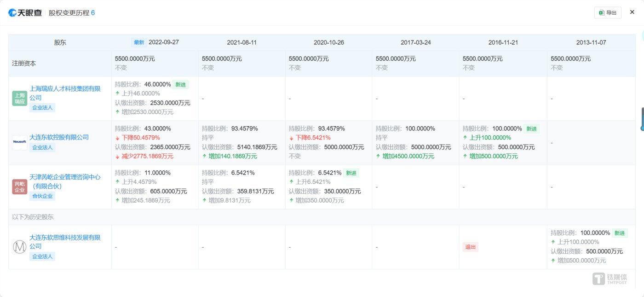Click 新进 badge in 2016-11-21 column
644x297 pixels.
click(532, 128)
